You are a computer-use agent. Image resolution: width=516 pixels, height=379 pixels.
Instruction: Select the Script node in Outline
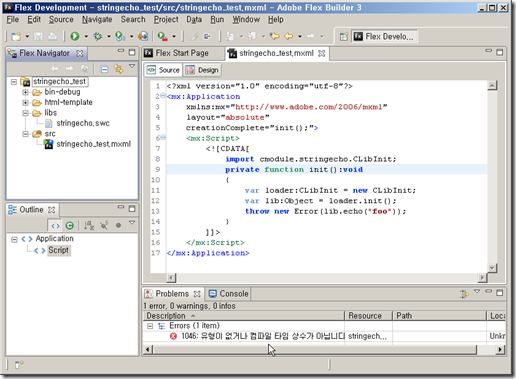point(59,250)
